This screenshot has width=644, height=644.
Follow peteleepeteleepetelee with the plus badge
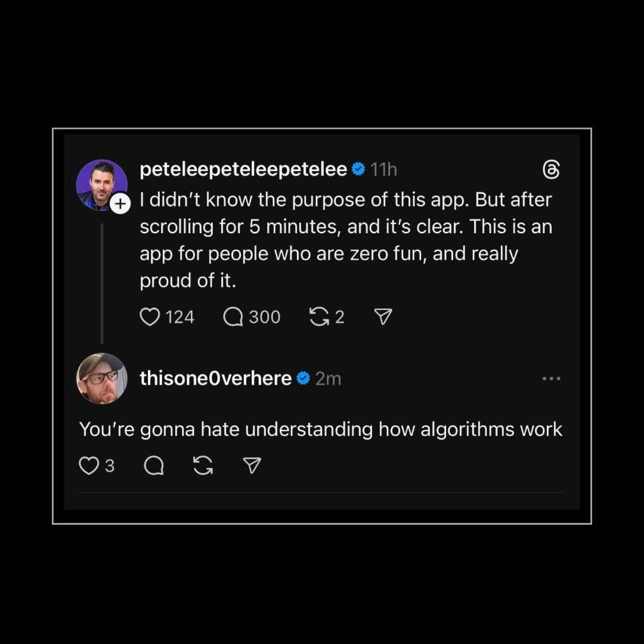point(120,204)
